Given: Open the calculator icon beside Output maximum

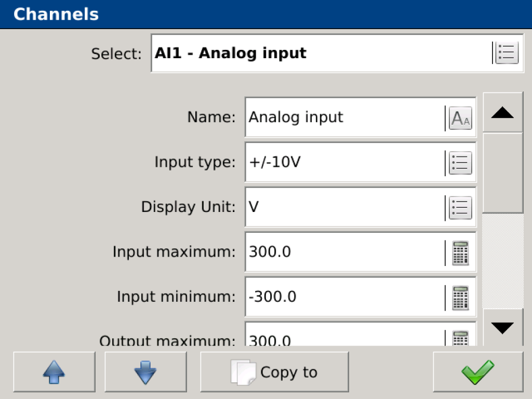Looking at the screenshot, I should [460, 338].
